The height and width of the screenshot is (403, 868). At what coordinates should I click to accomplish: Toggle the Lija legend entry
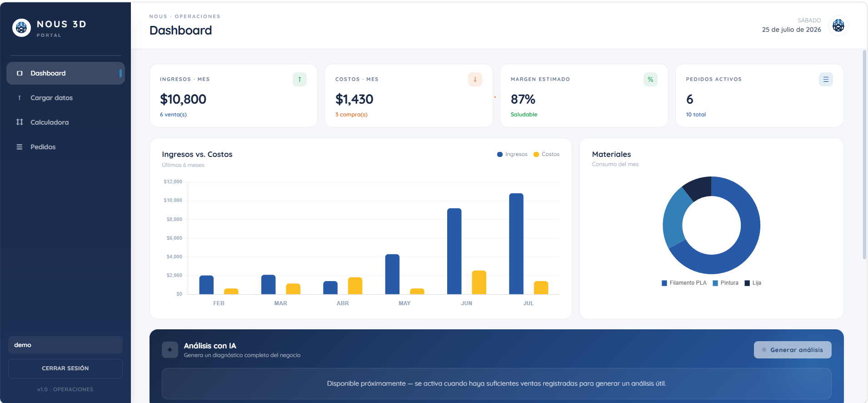[x=753, y=283]
